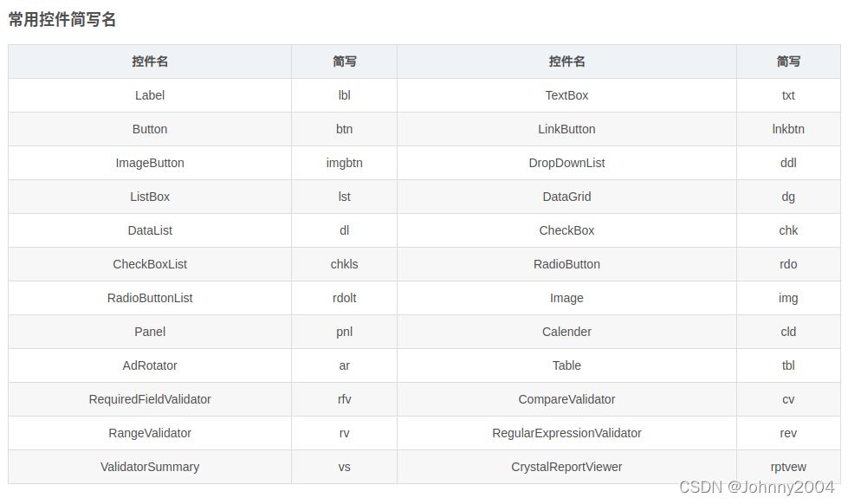Click the 'pnl' abbreviation cell
Viewport: 848px width, 504px height.
pyautogui.click(x=344, y=332)
